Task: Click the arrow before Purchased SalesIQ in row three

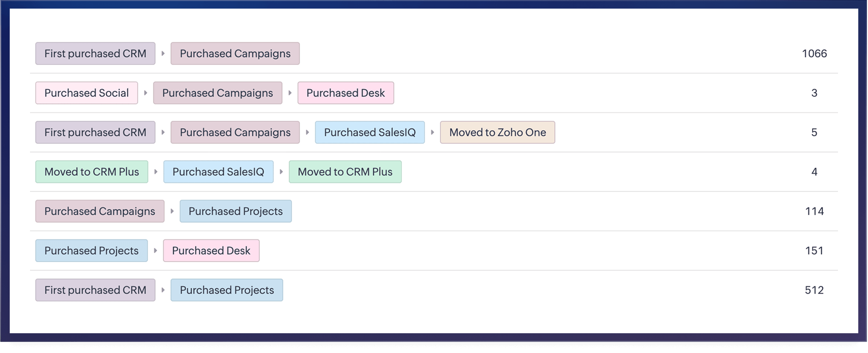Action: coord(307,132)
